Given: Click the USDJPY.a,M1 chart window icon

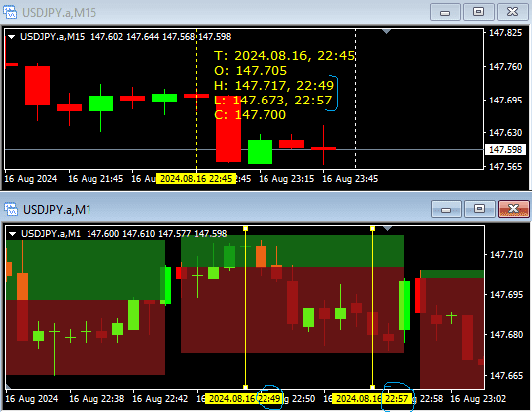Looking at the screenshot, I should 11,209.
